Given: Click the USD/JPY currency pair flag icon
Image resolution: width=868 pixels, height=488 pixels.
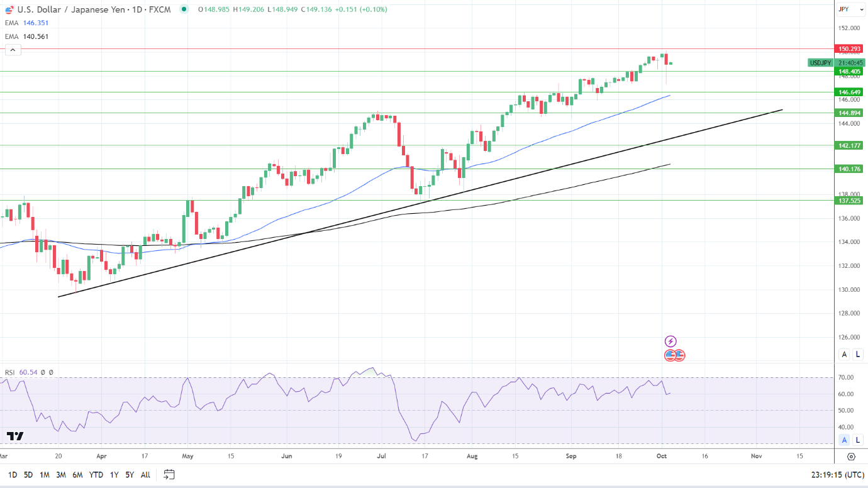Looking at the screenshot, I should click(10, 9).
